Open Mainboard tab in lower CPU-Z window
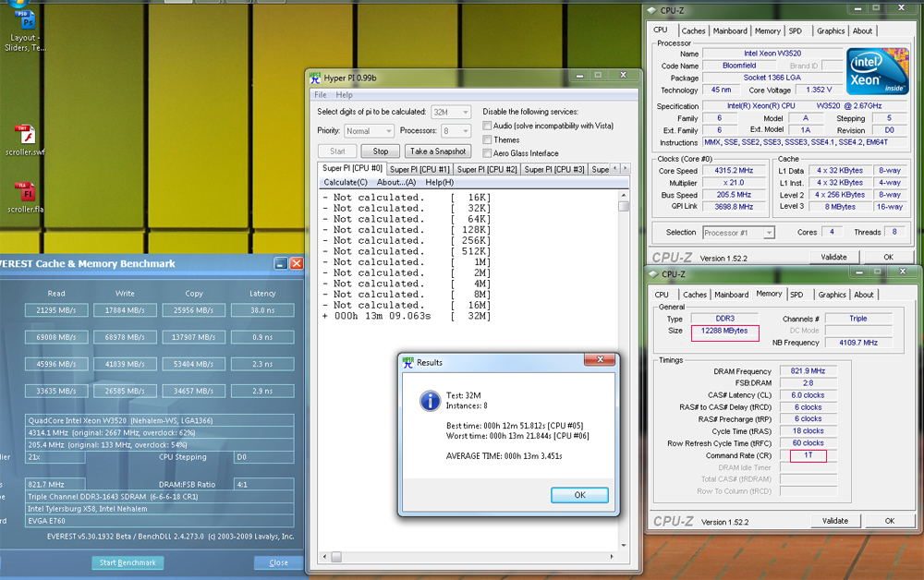This screenshot has height=580, width=924. click(x=731, y=295)
